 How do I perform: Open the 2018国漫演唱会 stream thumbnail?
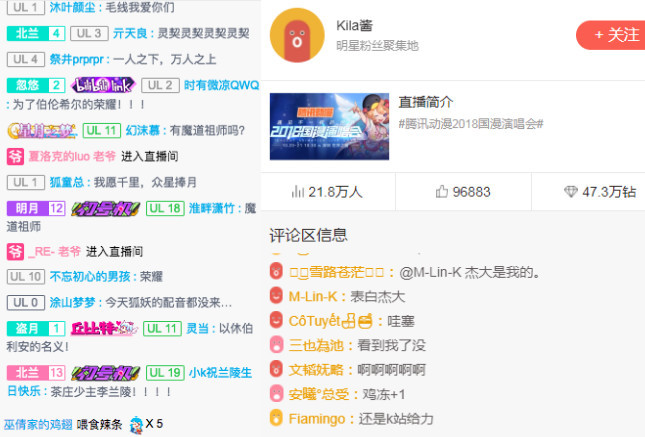329,126
